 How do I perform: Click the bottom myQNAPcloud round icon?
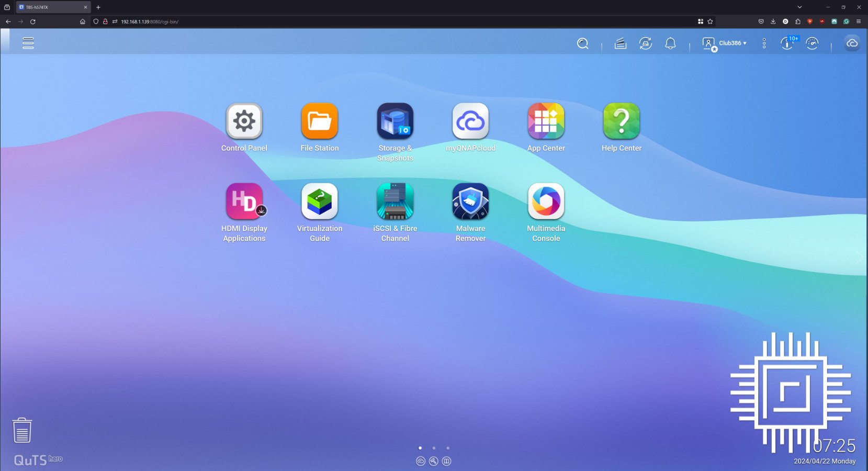coord(421,461)
